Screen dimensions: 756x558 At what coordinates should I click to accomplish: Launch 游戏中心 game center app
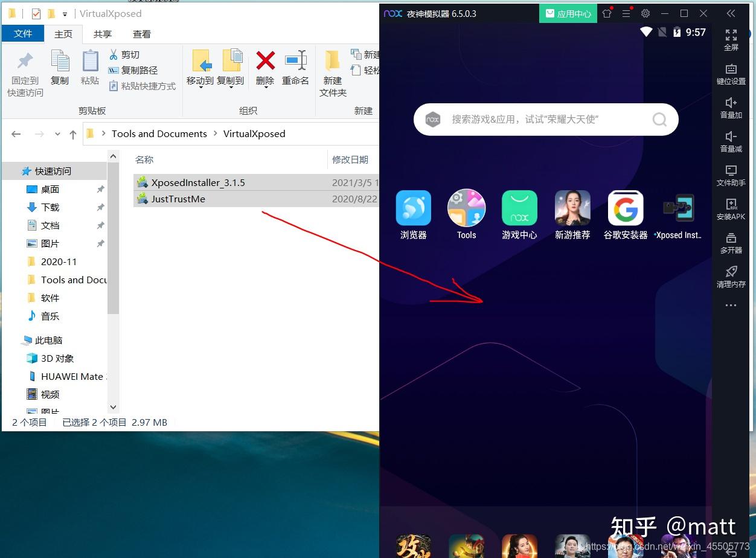[x=519, y=208]
